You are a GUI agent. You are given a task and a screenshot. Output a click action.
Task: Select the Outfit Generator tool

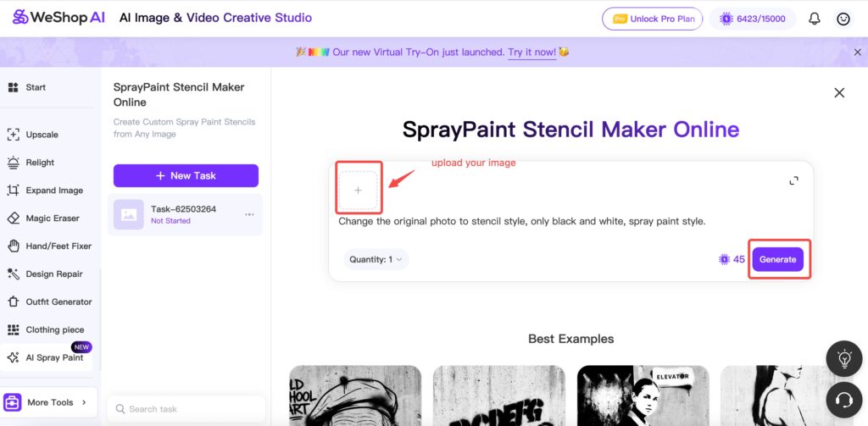(50, 302)
